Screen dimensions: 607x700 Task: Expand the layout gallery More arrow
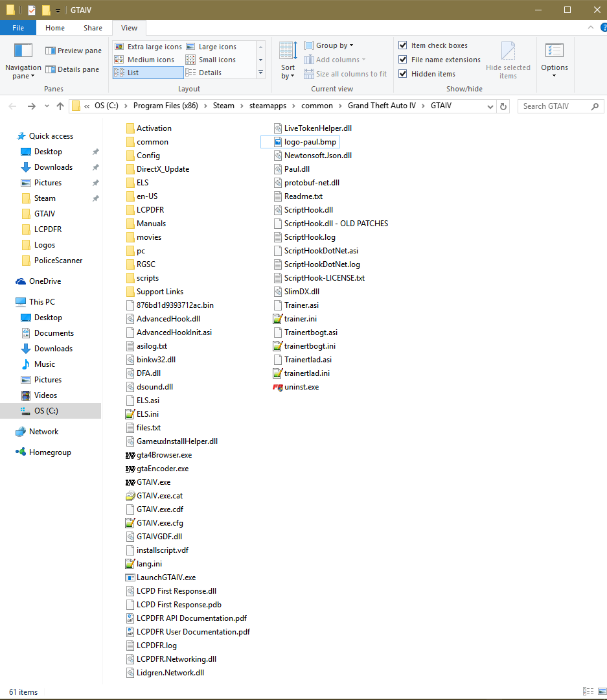click(260, 73)
